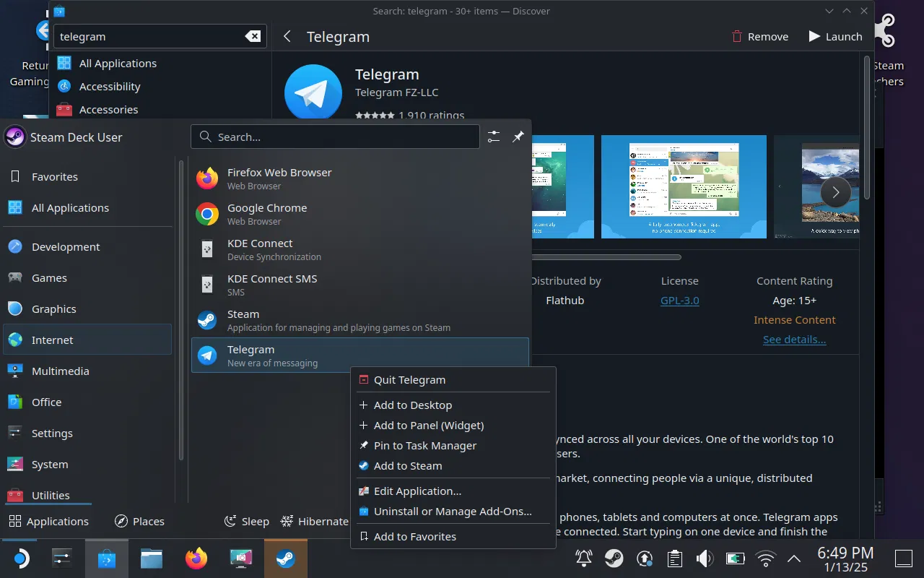Open the Multimedia category
This screenshot has height=578, width=924.
click(x=87, y=371)
